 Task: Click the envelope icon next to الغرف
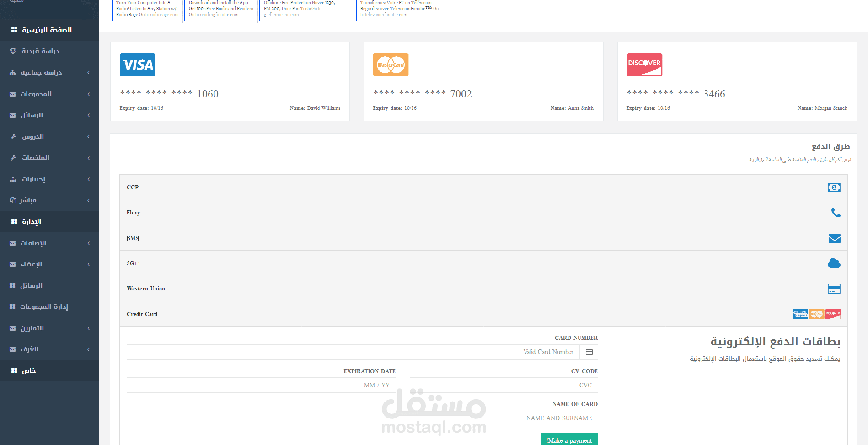[13, 349]
